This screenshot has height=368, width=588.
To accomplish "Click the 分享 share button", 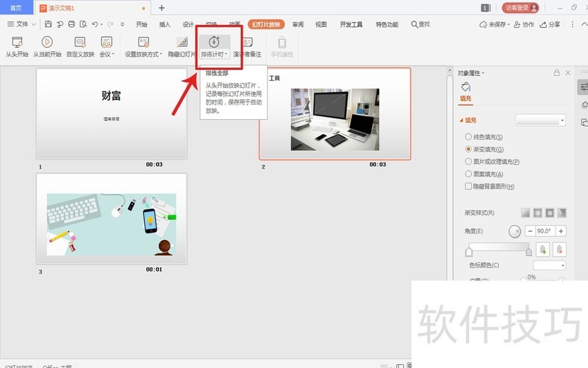I will pos(550,24).
